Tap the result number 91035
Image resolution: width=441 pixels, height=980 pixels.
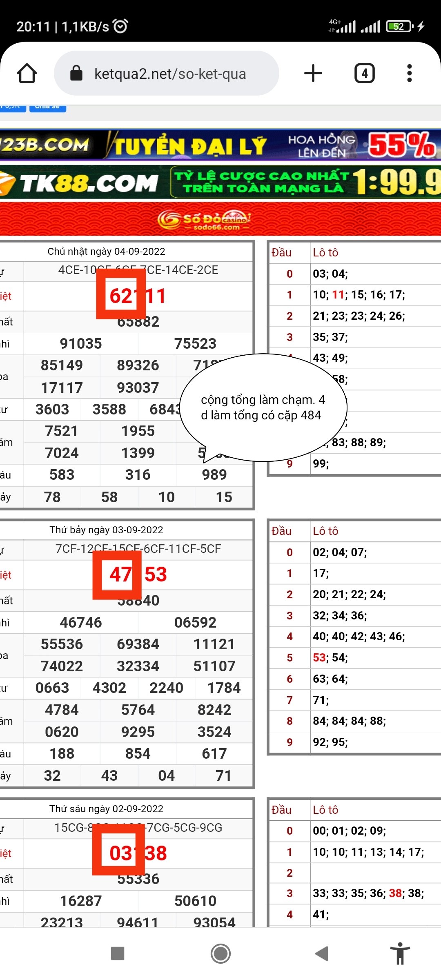pos(81,344)
